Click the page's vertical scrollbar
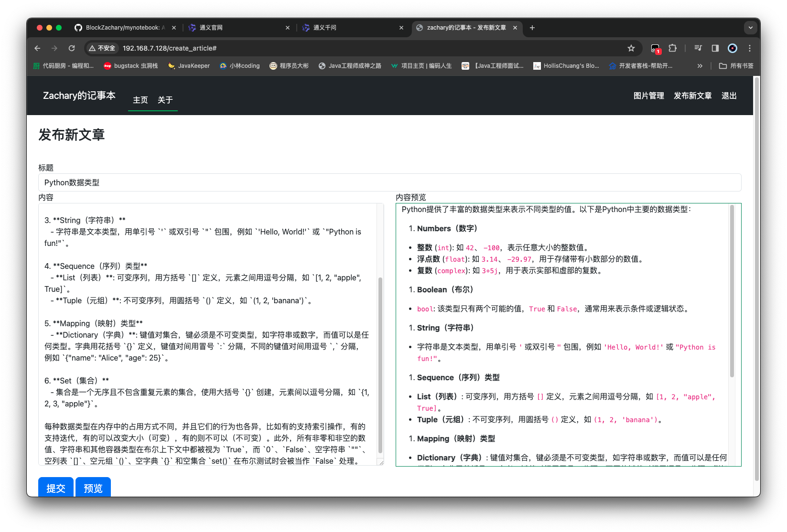 (x=756, y=279)
